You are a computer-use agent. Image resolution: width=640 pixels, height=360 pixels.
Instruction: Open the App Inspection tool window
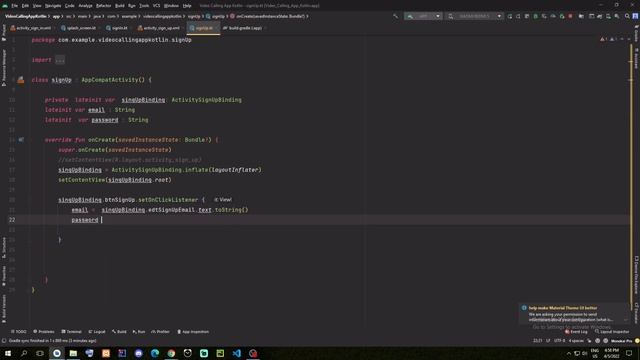coord(193,332)
